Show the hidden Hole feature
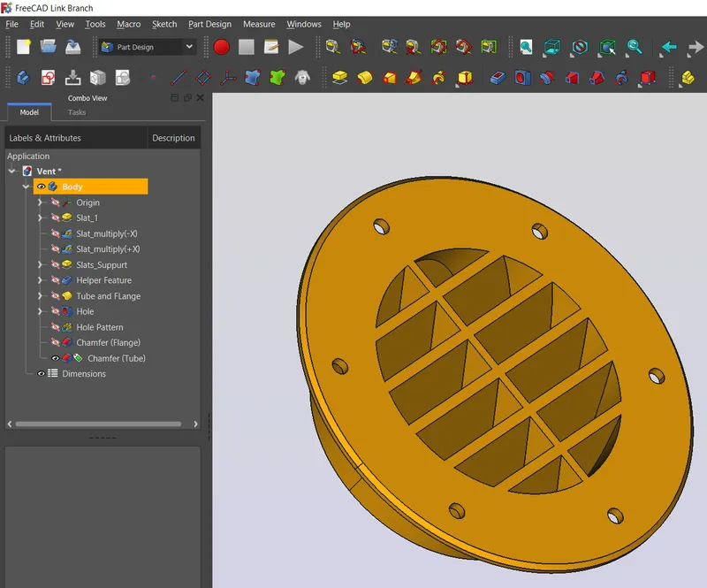The height and width of the screenshot is (588, 707). pos(55,311)
